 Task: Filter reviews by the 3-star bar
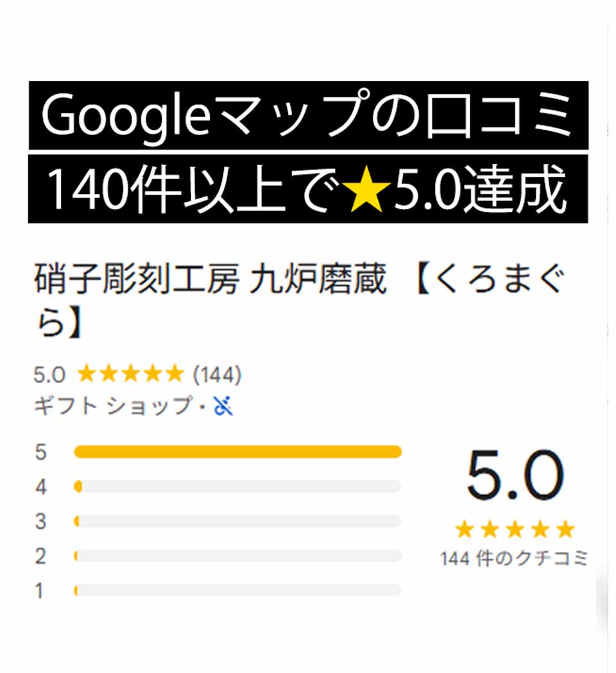tap(237, 521)
